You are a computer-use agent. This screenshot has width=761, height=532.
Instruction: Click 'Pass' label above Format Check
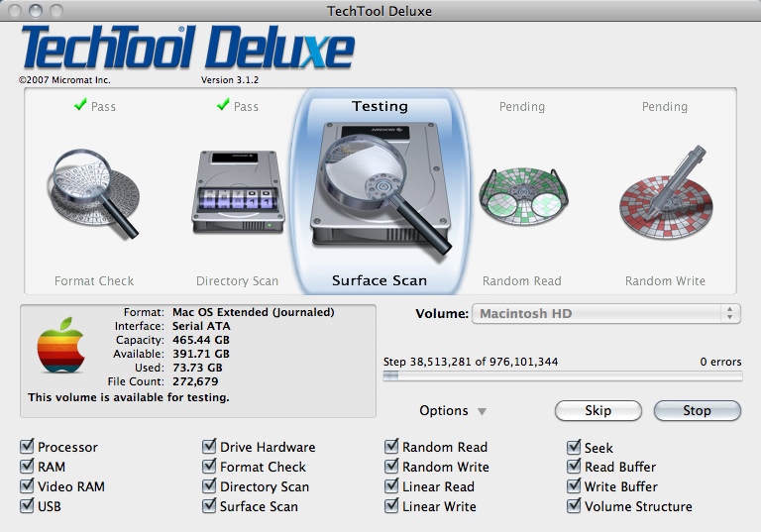point(103,106)
